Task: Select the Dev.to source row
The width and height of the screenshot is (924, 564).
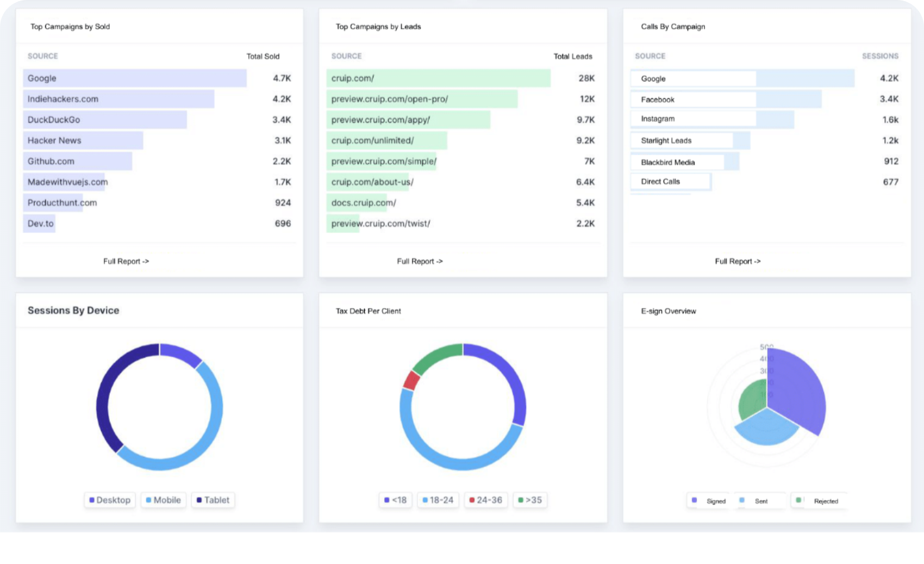Action: (159, 224)
